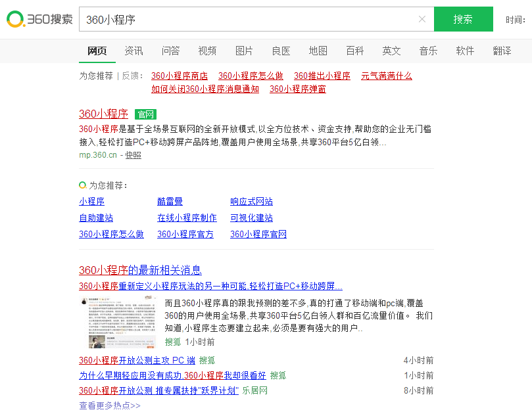Image resolution: width=532 pixels, height=414 pixels.
Task: Go to the 图片 tab
Action: (244, 51)
